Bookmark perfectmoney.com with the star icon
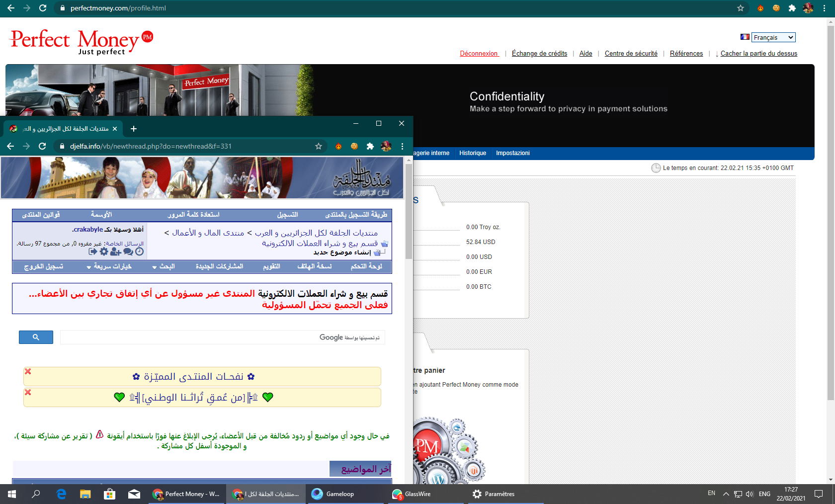The height and width of the screenshot is (504, 835). coord(741,8)
